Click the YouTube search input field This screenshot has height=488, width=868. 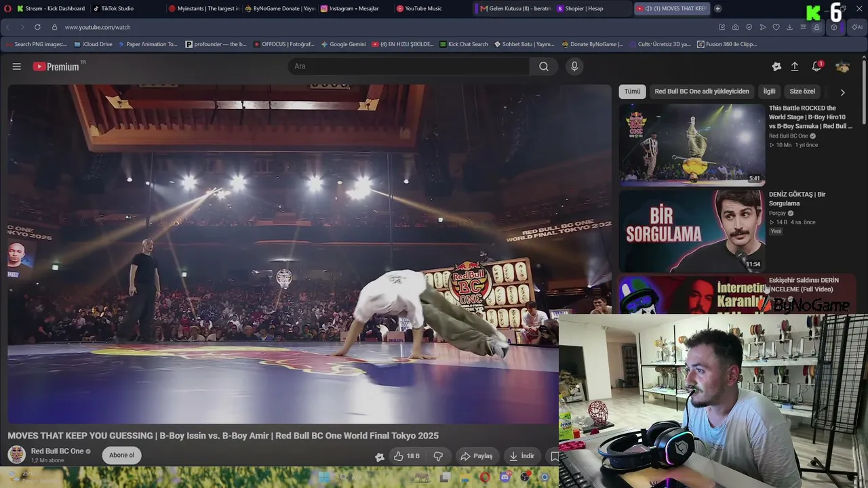(x=409, y=66)
